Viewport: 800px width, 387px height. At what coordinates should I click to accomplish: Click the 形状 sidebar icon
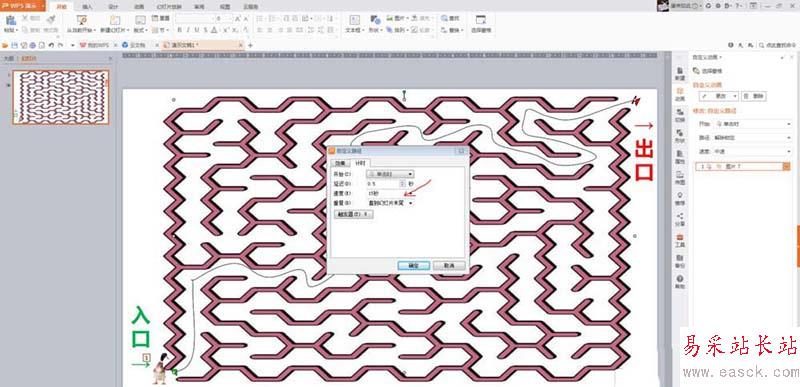coord(680,136)
